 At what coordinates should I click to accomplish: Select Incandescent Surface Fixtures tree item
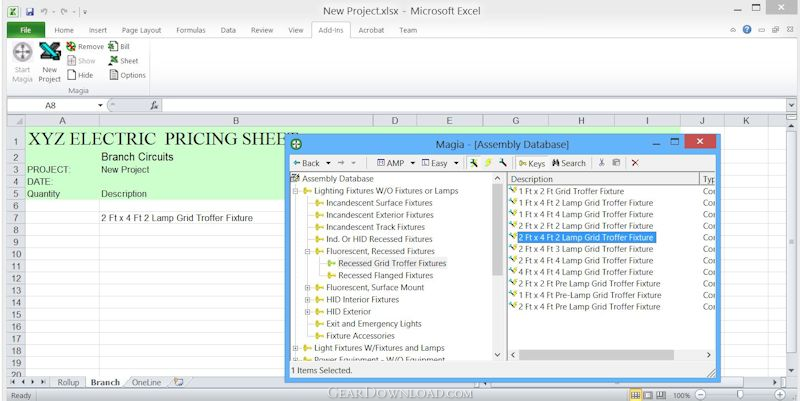point(379,203)
